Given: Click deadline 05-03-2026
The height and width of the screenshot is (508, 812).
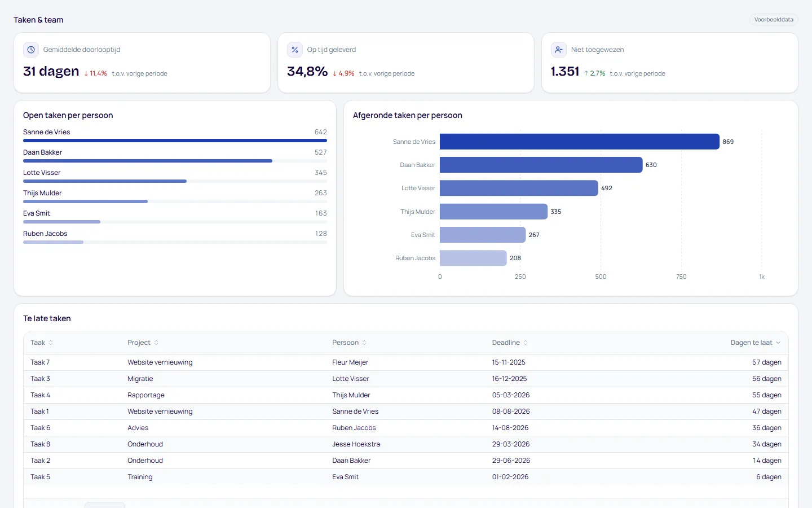Looking at the screenshot, I should click(511, 395).
